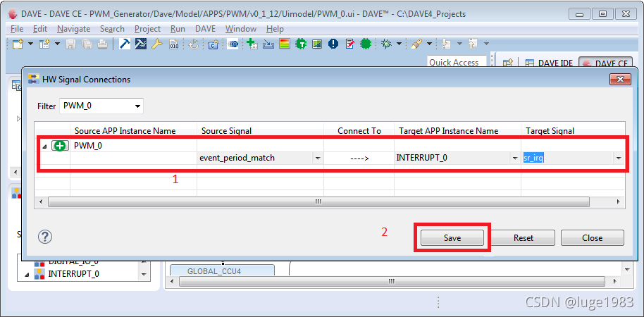Click the binary 010 file icon
The height and width of the screenshot is (317, 644).
174,44
